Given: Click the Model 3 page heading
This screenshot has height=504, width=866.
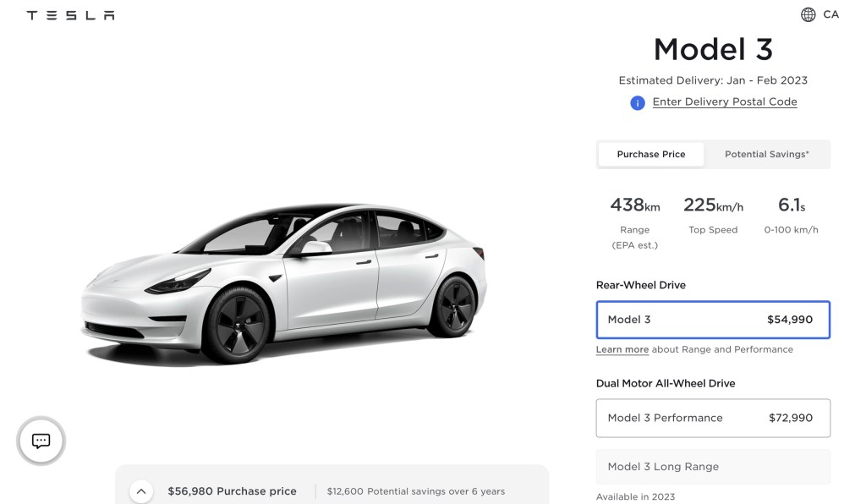Looking at the screenshot, I should click(x=713, y=49).
